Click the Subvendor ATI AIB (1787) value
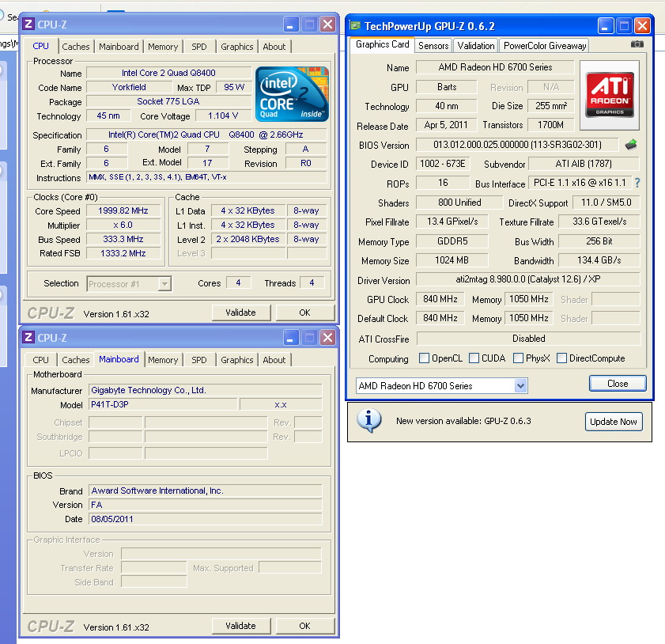 coord(584,164)
